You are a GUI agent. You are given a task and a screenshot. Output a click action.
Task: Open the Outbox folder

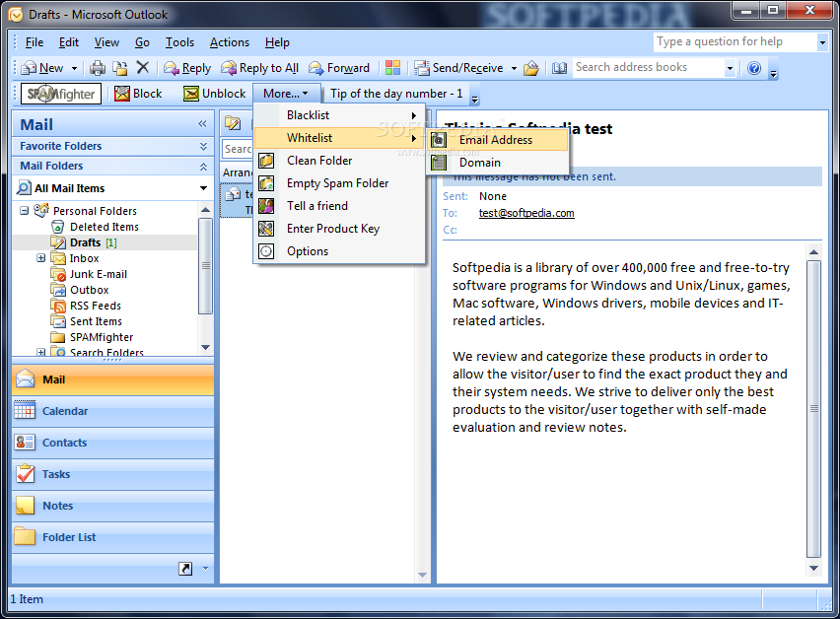[90, 290]
